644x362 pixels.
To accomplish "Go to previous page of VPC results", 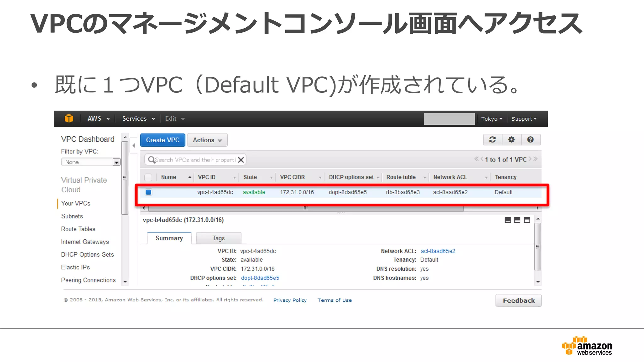I will (x=482, y=159).
